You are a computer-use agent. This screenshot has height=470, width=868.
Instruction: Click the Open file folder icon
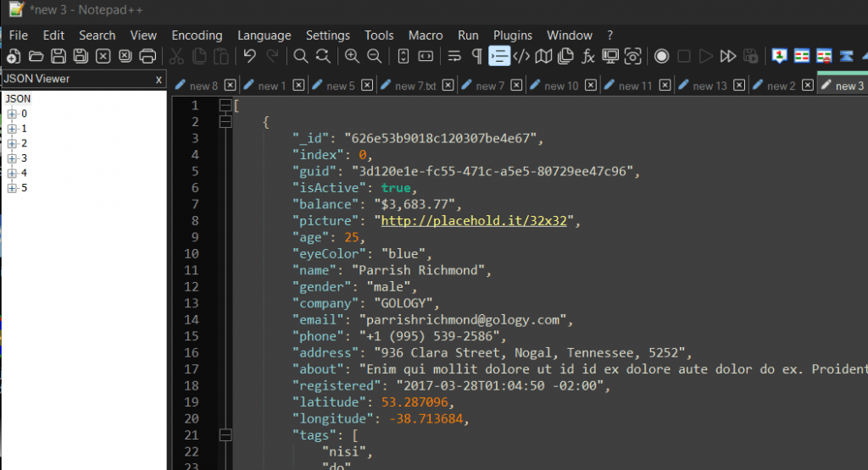coord(36,57)
